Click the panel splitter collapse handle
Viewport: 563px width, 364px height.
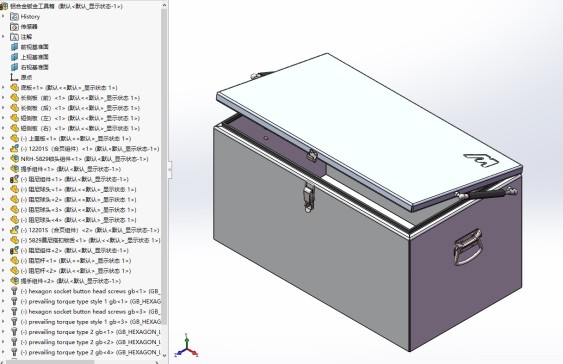pos(170,169)
